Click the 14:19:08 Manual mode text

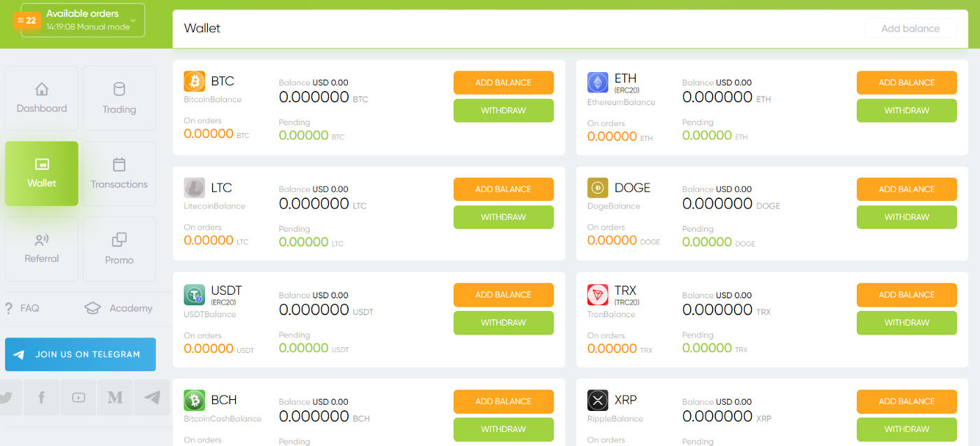tap(88, 27)
